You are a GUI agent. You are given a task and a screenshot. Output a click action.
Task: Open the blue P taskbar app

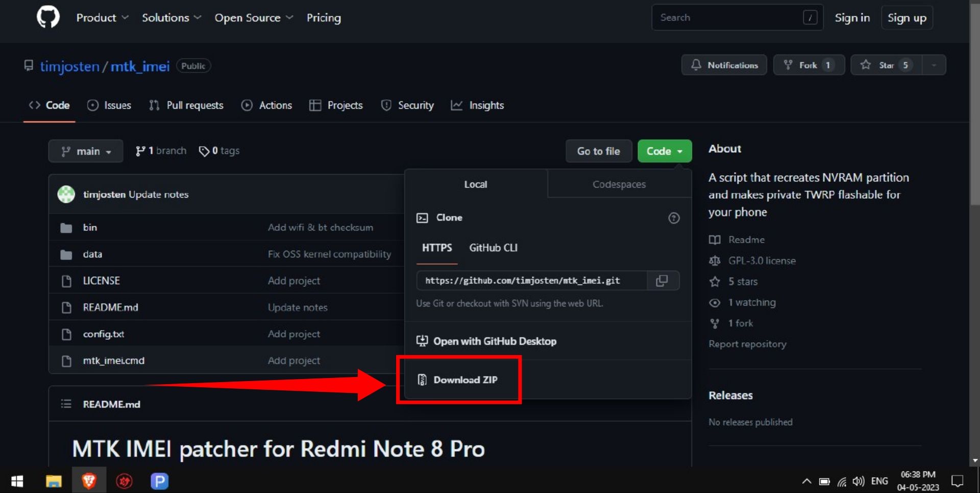tap(159, 481)
